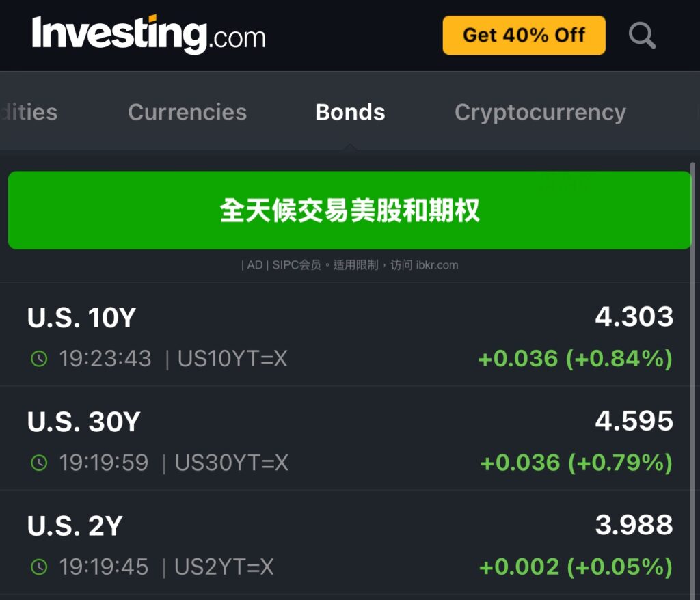Click the Investing.com logo
This screenshot has height=600, width=700.
coord(148,35)
